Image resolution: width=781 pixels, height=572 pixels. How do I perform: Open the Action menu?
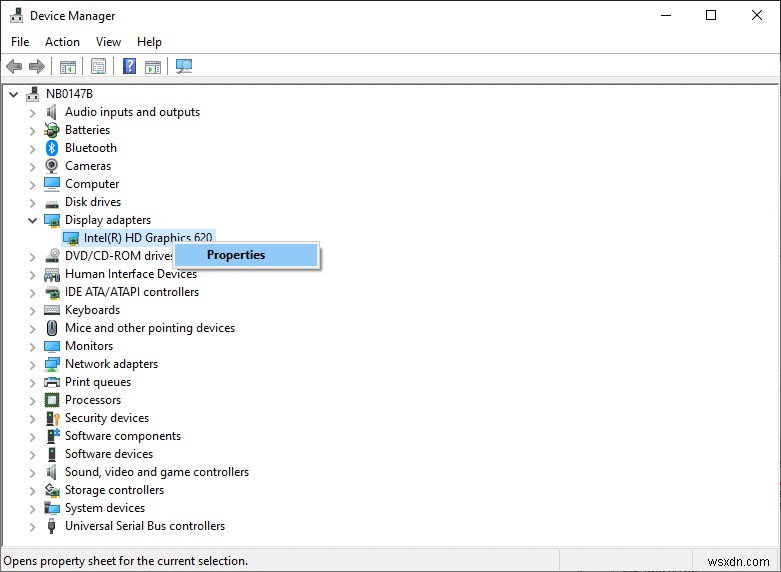pyautogui.click(x=62, y=42)
